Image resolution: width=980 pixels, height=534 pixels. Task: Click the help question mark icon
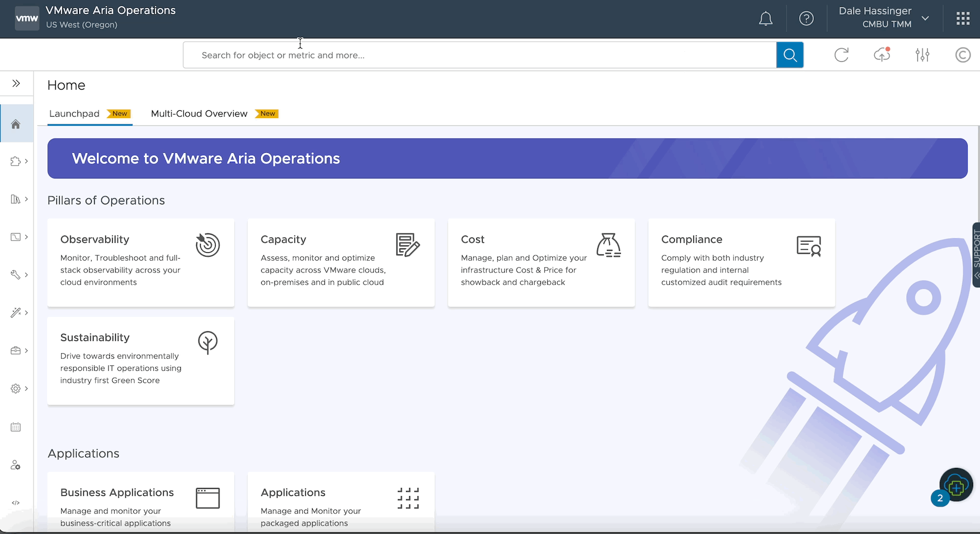pos(806,19)
